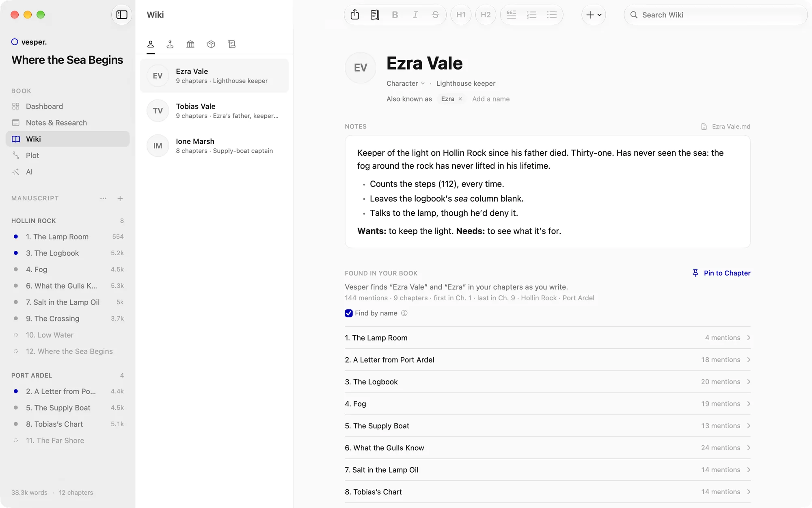Expand mentions in 2. A Letter from Port Ardel

coord(548,360)
